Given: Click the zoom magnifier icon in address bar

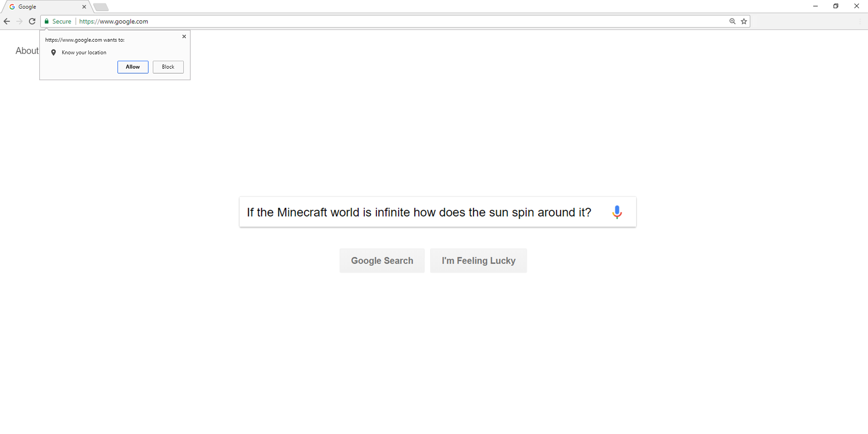Looking at the screenshot, I should pyautogui.click(x=732, y=21).
